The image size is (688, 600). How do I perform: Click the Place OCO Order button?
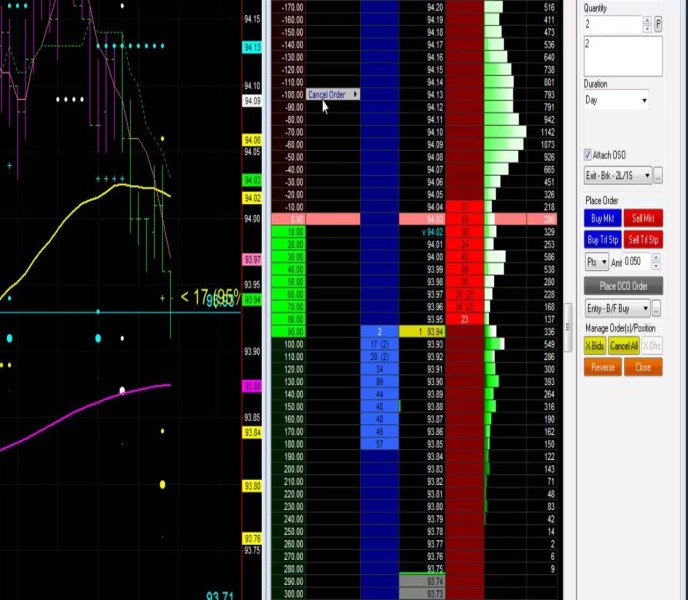[623, 286]
